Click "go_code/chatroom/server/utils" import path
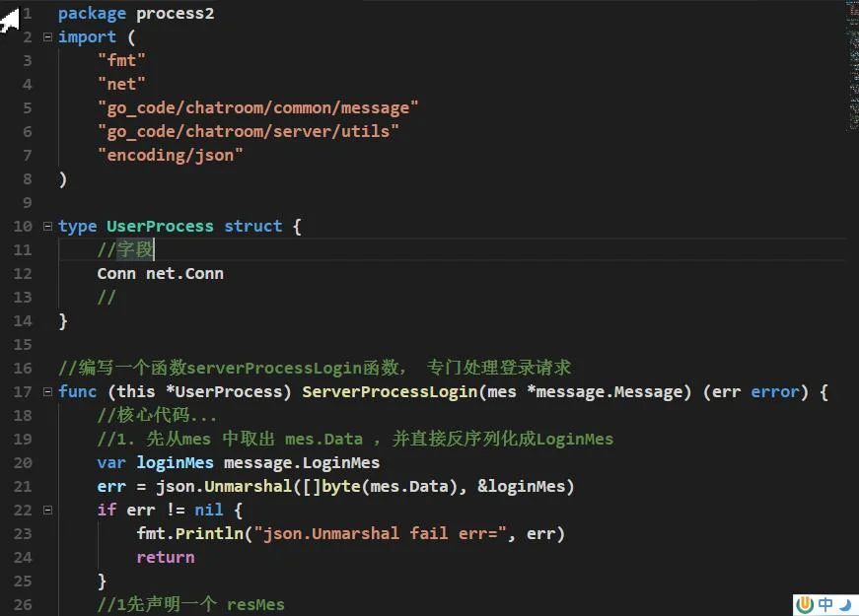Screen dimensions: 859x616 point(249,131)
